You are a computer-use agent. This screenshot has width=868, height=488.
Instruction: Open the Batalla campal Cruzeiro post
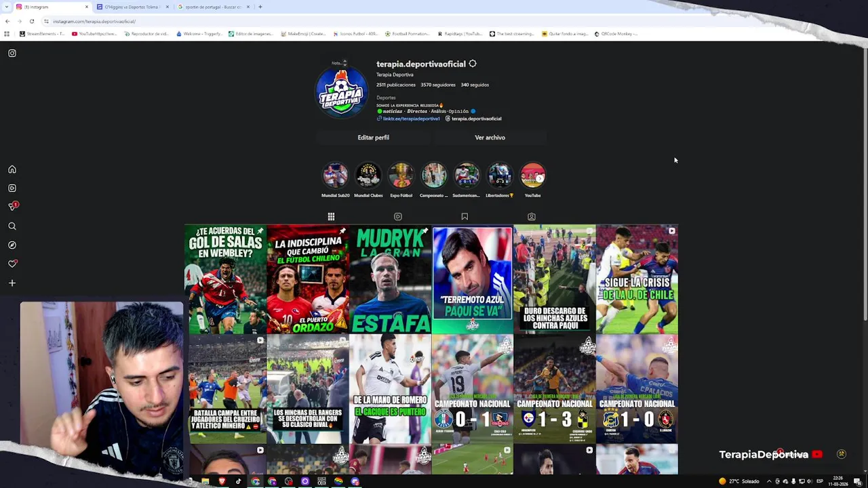[x=226, y=389]
